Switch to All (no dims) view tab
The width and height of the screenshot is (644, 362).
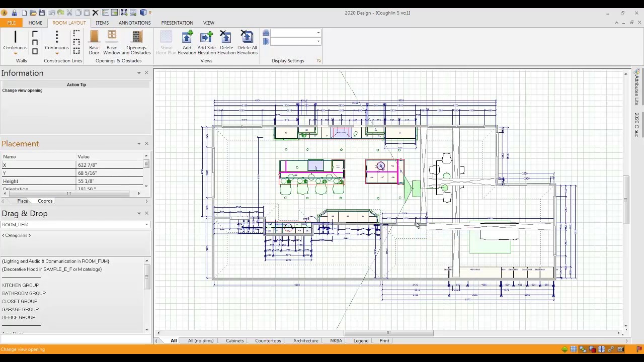201,340
